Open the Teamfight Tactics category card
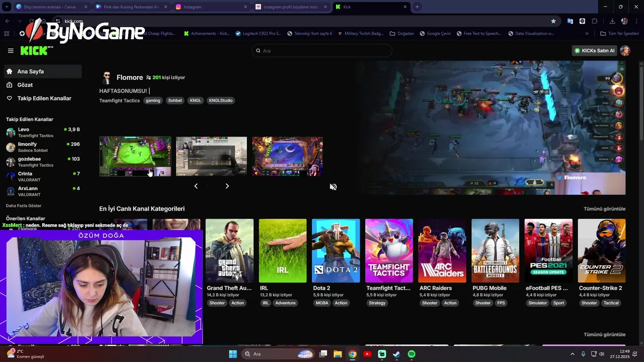The image size is (644, 362). pos(389,250)
